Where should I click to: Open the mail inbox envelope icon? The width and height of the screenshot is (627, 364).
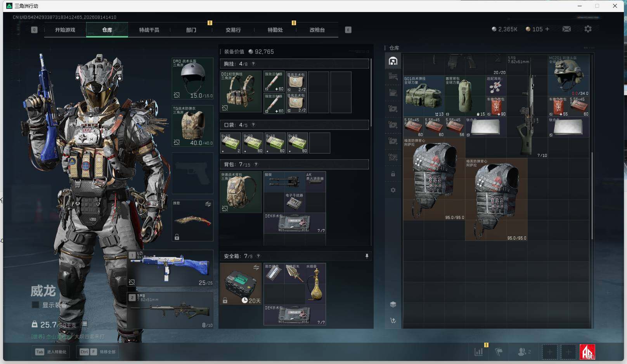[x=566, y=29]
